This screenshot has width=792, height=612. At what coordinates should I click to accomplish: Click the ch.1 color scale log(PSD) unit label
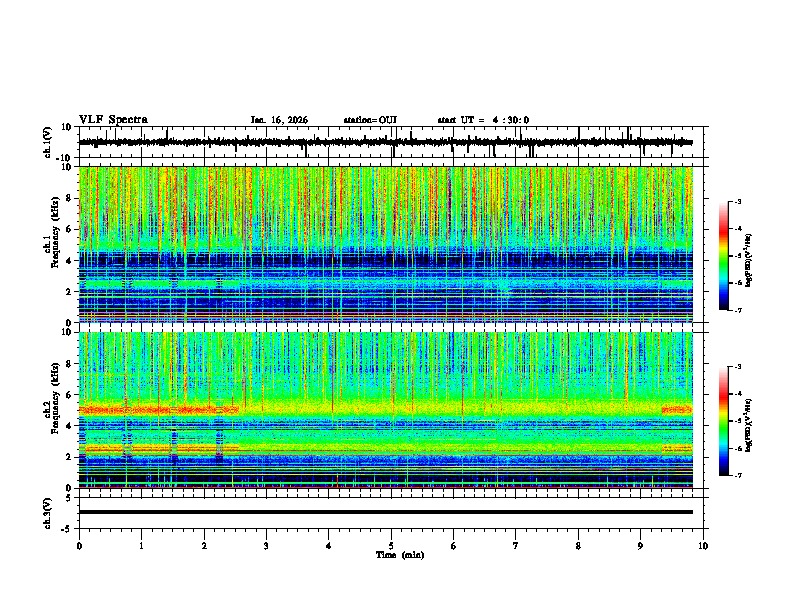749,260
